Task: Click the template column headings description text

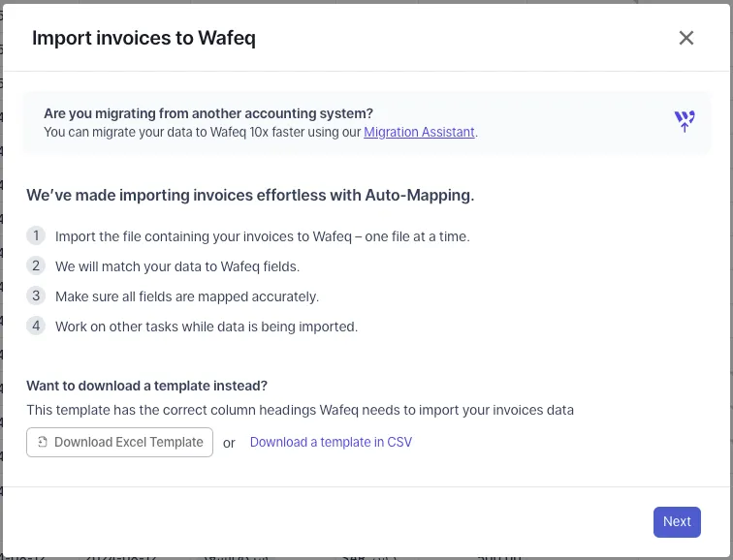Action: 300,410
